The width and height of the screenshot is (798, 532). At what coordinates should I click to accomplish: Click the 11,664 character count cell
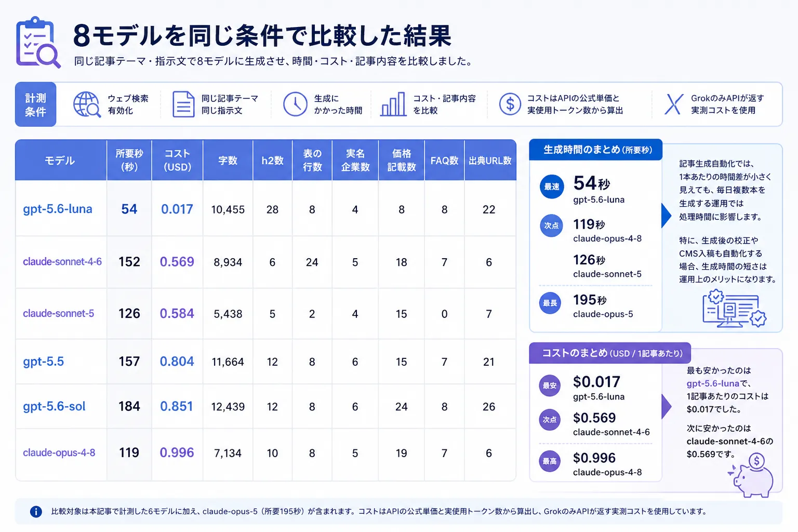pyautogui.click(x=228, y=362)
